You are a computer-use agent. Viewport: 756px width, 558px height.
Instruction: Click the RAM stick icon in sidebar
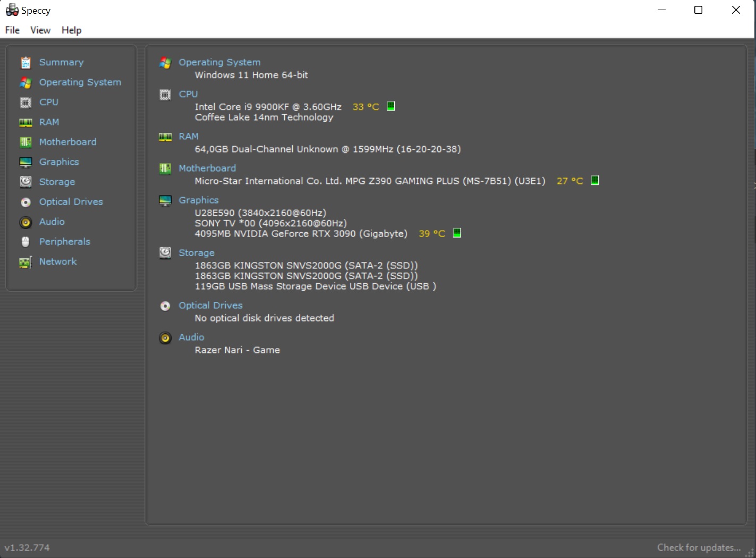click(26, 122)
